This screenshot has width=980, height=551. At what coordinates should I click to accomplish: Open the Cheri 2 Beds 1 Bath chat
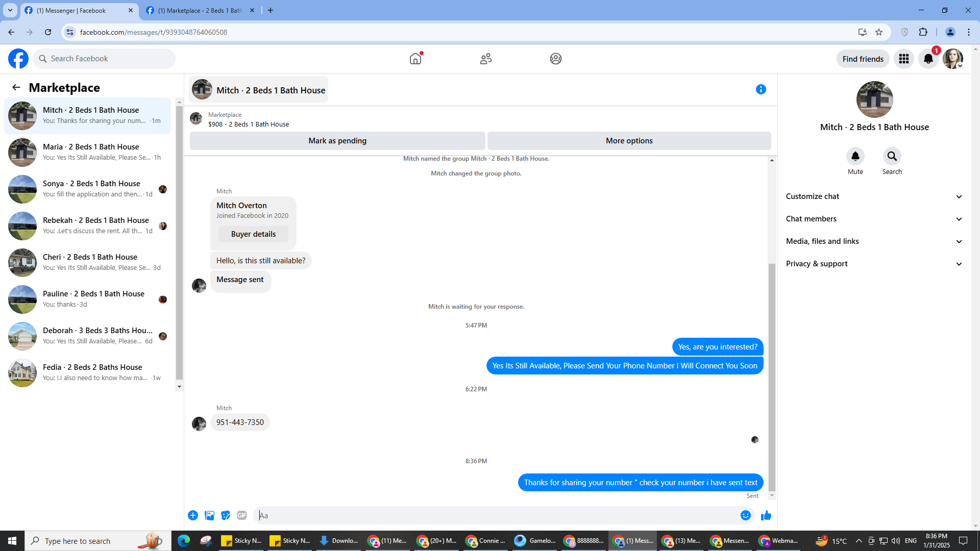coord(88,262)
